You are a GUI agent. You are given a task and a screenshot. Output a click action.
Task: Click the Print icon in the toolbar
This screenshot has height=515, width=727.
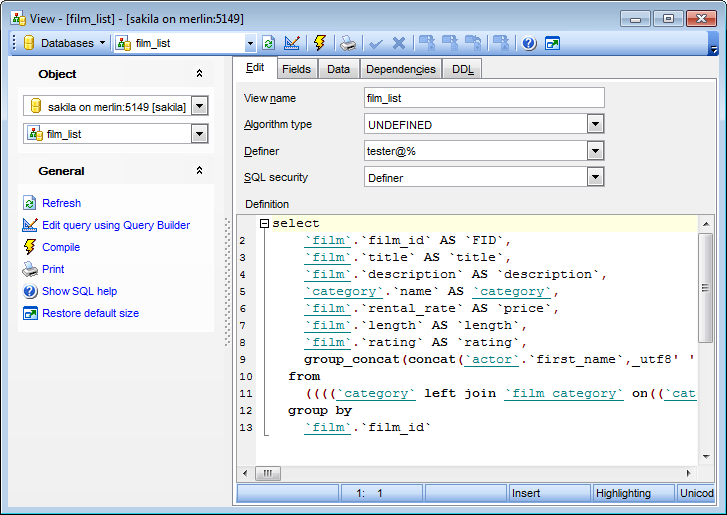347,43
